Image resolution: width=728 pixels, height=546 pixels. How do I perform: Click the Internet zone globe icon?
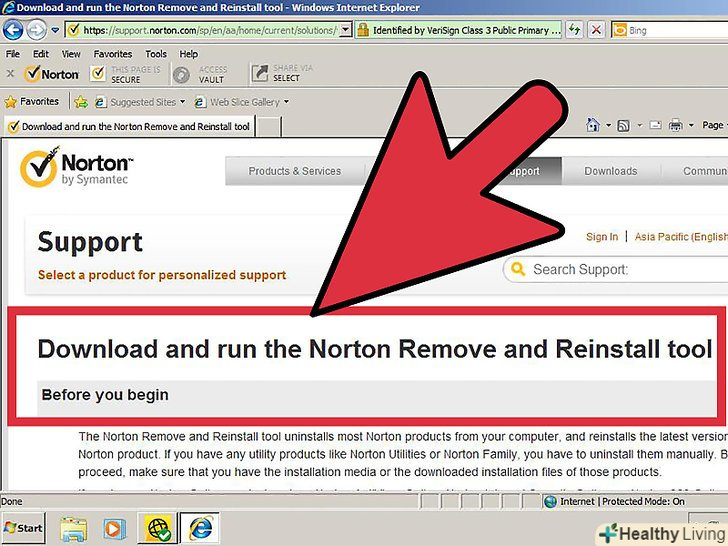point(550,501)
